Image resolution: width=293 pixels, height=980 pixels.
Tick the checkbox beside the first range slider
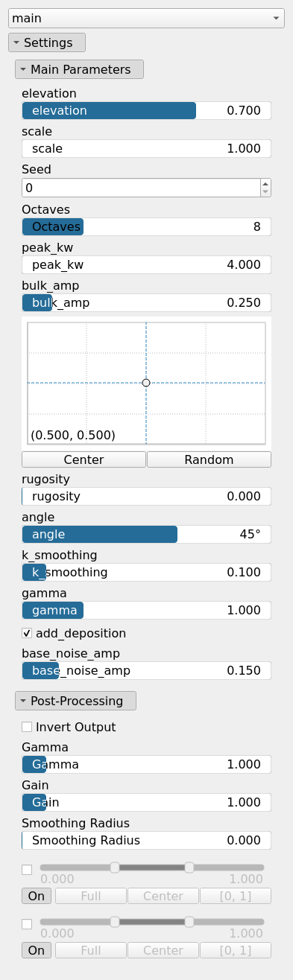click(27, 869)
